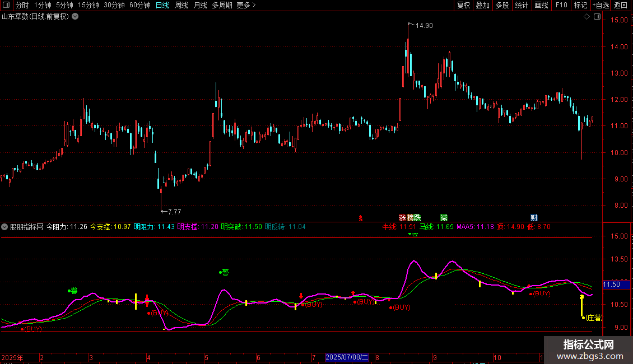Click the 标记 mark button
Viewport: 633px width, 364px height.
[x=580, y=5]
